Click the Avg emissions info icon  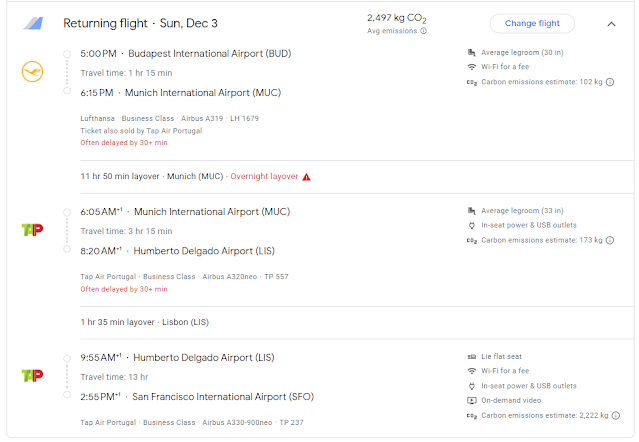pos(424,31)
